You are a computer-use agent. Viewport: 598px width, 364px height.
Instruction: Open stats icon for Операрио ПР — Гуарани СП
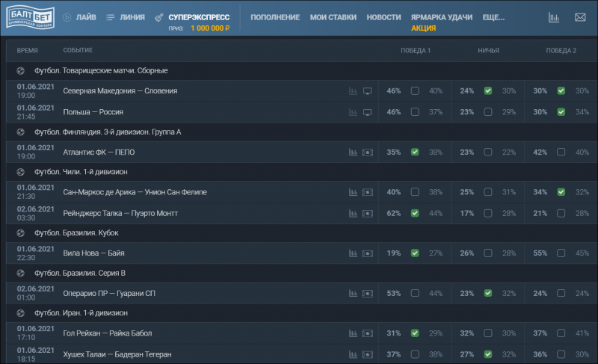[x=353, y=294]
